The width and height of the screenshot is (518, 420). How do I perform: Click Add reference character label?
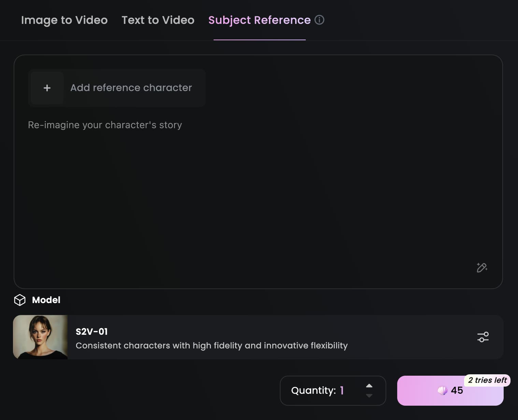point(131,88)
